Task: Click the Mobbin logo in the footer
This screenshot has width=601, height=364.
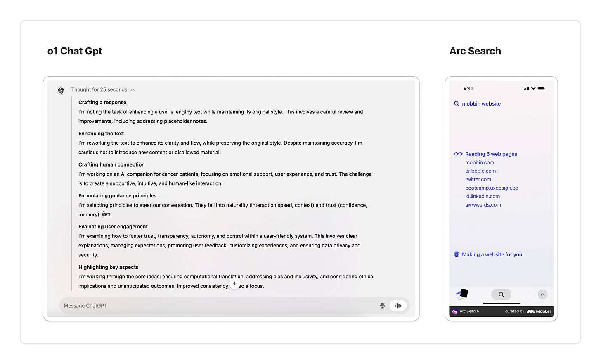Action: 539,312
